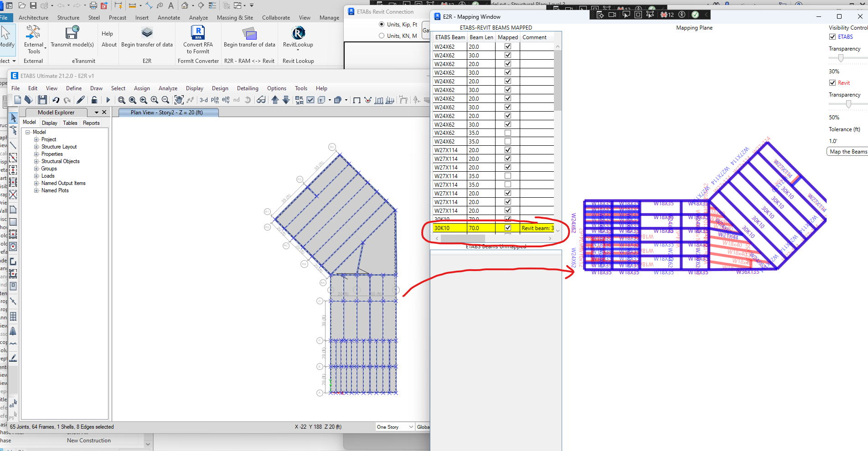Click the ETABS move down in list arrow
The image size is (868, 451).
point(286,100)
